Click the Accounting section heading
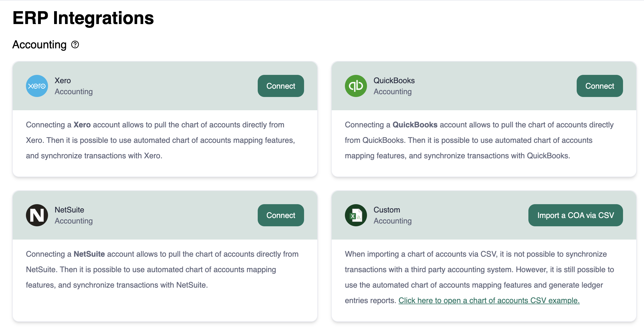This screenshot has height=331, width=644. point(39,45)
